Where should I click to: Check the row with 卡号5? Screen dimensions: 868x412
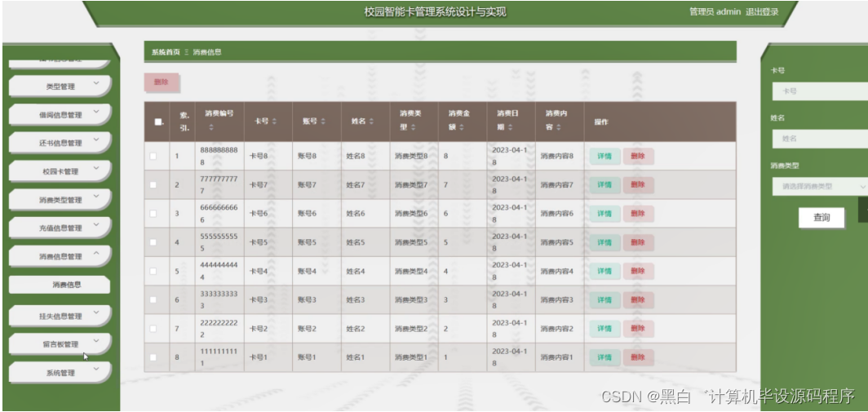[153, 242]
